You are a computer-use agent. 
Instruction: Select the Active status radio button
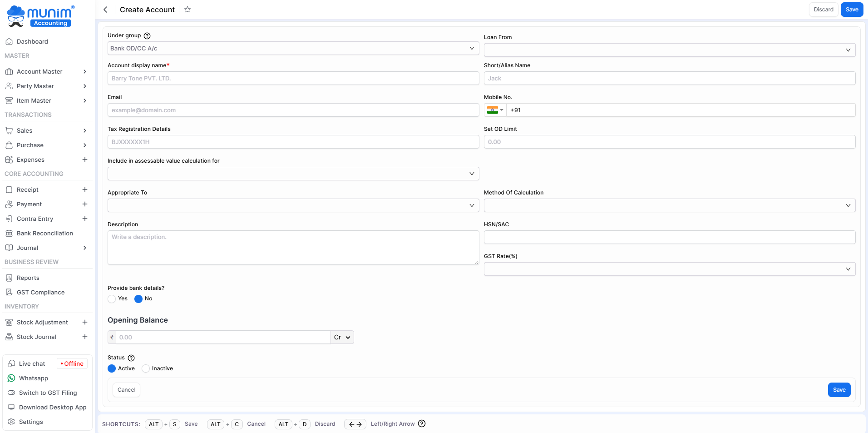[x=112, y=368]
